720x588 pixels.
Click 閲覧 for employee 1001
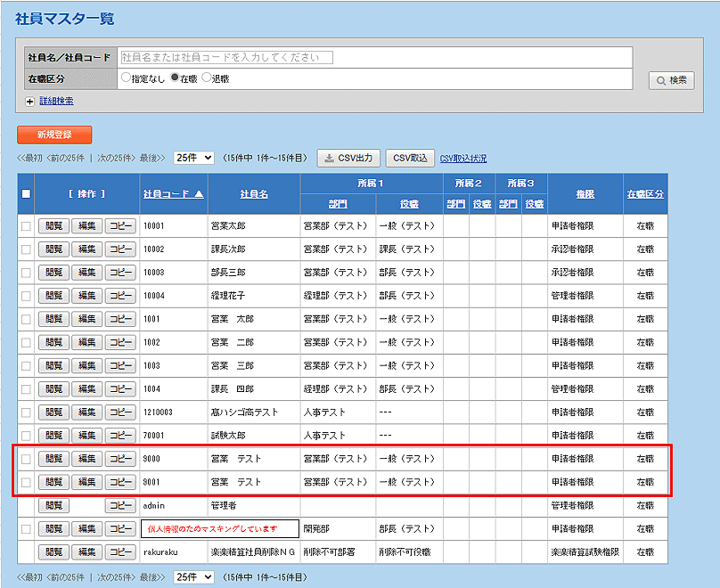53,319
